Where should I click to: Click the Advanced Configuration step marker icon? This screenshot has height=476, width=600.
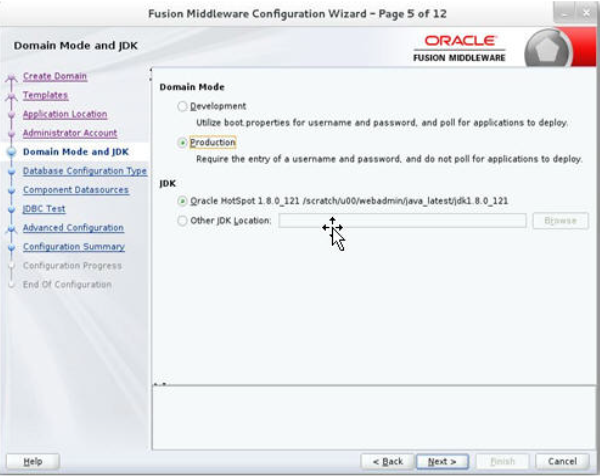click(11, 229)
